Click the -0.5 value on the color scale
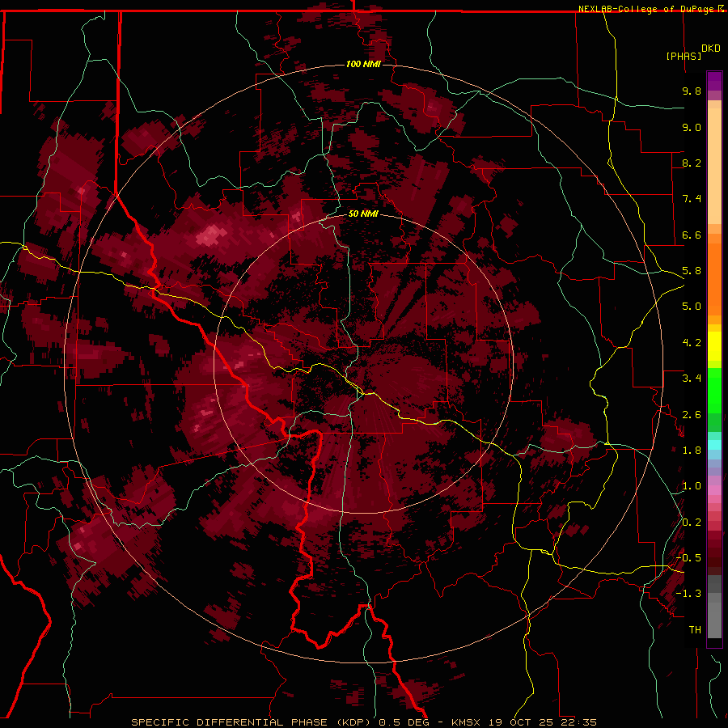Screen dimensions: 728x728 [688, 558]
